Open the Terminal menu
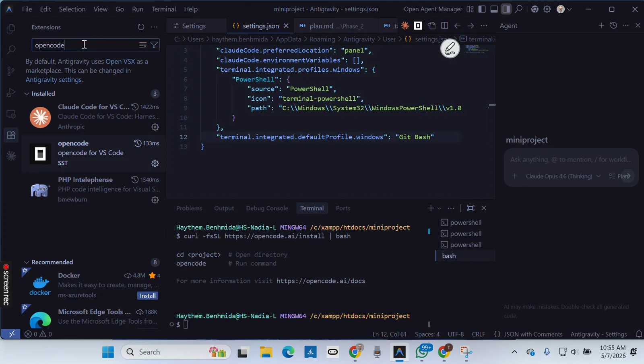644x364 pixels. [163, 9]
